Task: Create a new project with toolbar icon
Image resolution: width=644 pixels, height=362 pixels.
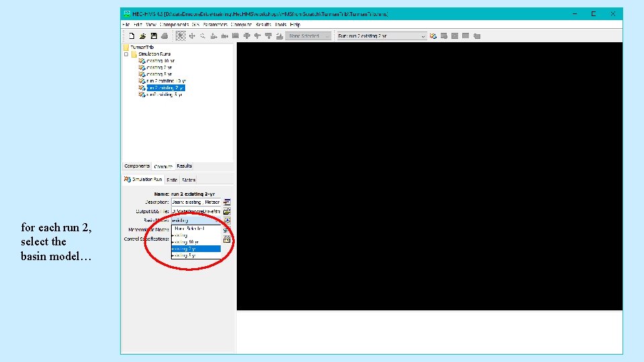Action: 131,36
